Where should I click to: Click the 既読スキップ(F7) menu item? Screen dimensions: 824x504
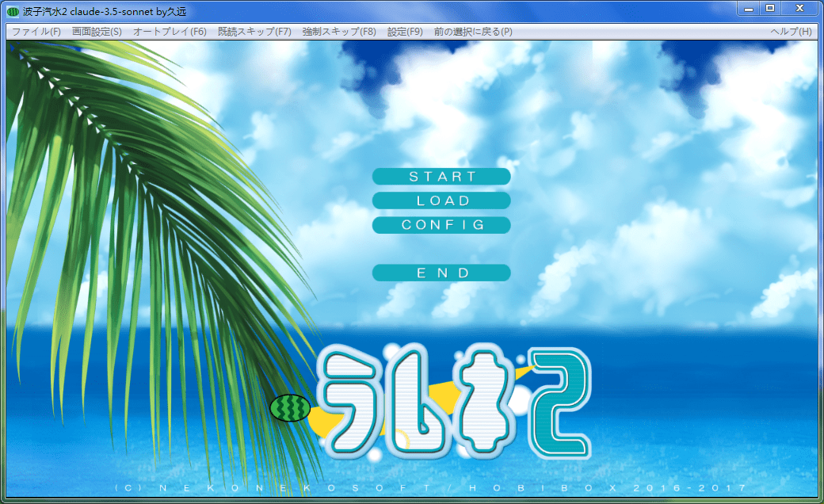(254, 32)
